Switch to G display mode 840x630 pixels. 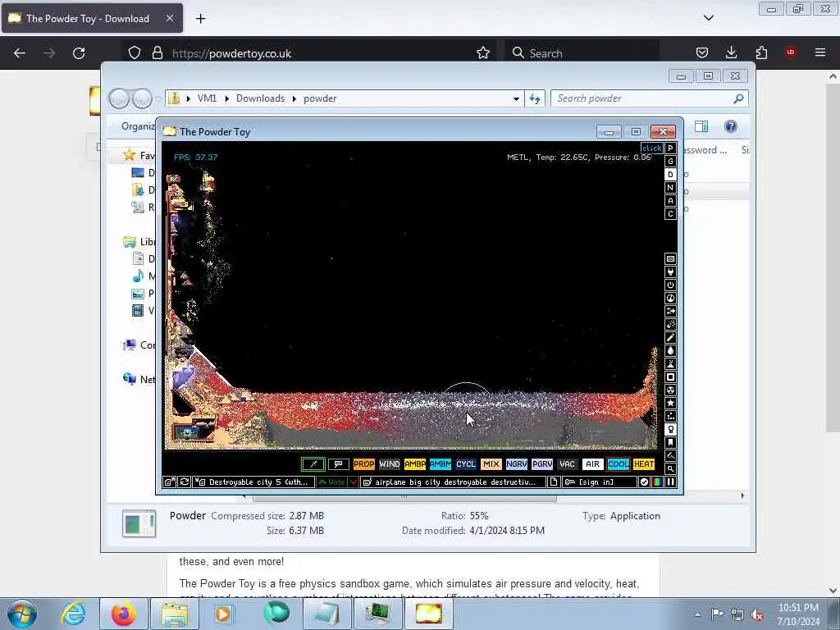(670, 162)
